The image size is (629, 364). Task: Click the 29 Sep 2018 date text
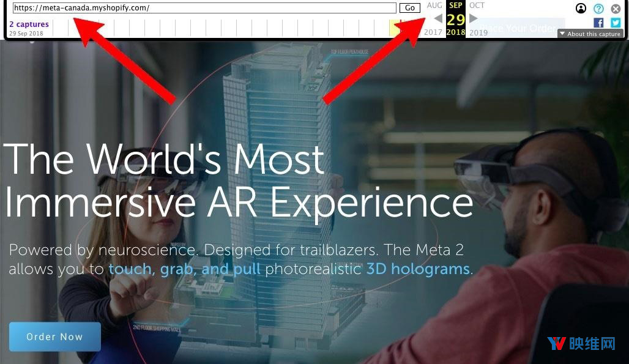pyautogui.click(x=26, y=33)
